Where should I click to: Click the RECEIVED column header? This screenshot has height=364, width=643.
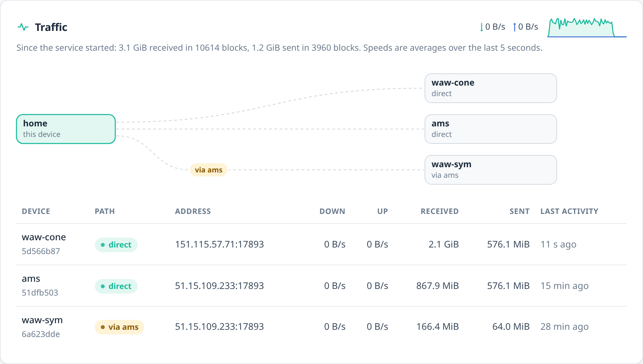tap(440, 211)
